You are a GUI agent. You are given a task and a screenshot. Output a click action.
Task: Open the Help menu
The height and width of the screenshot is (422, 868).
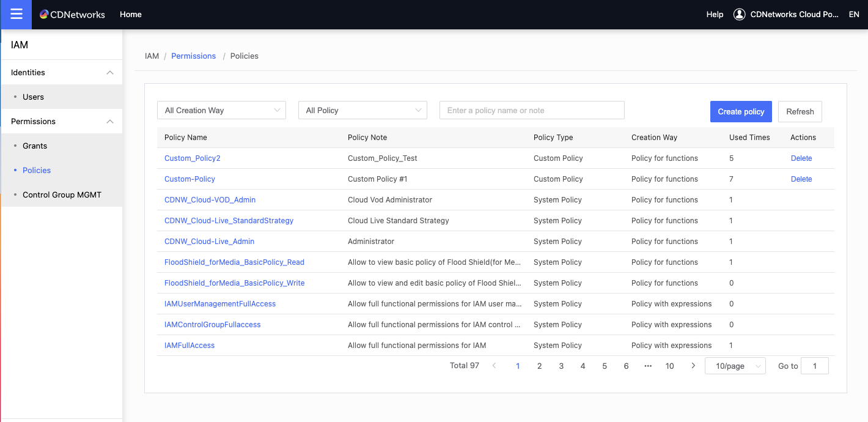point(715,14)
